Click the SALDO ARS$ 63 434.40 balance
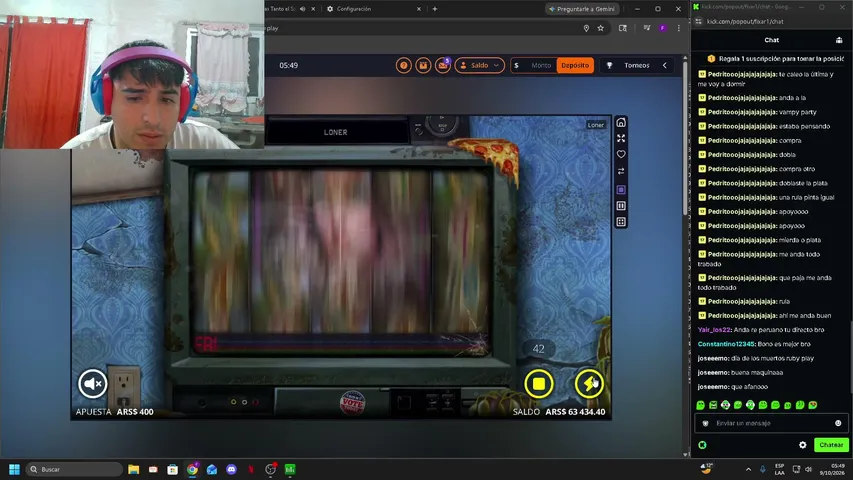Screen dimensions: 853x480 (x=559, y=412)
